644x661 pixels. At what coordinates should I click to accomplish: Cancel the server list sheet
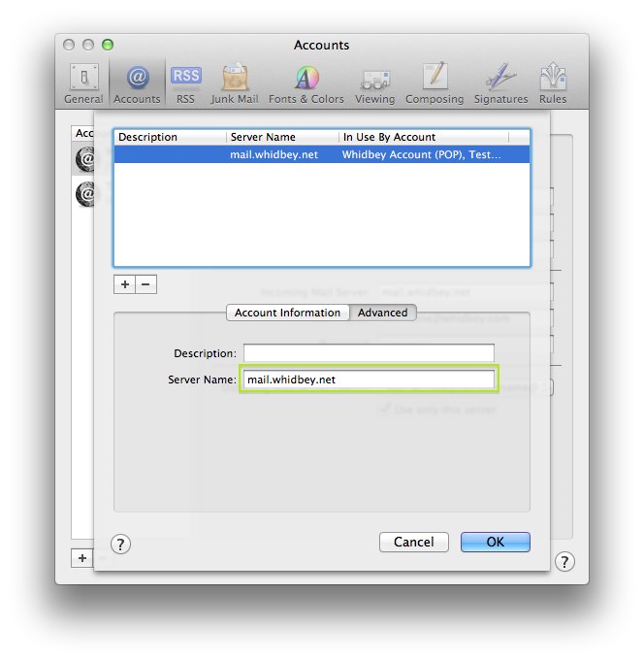point(413,543)
